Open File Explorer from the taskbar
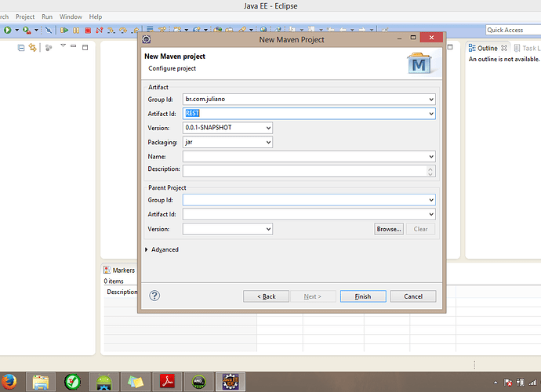The width and height of the screenshot is (541, 392). pyautogui.click(x=40, y=382)
